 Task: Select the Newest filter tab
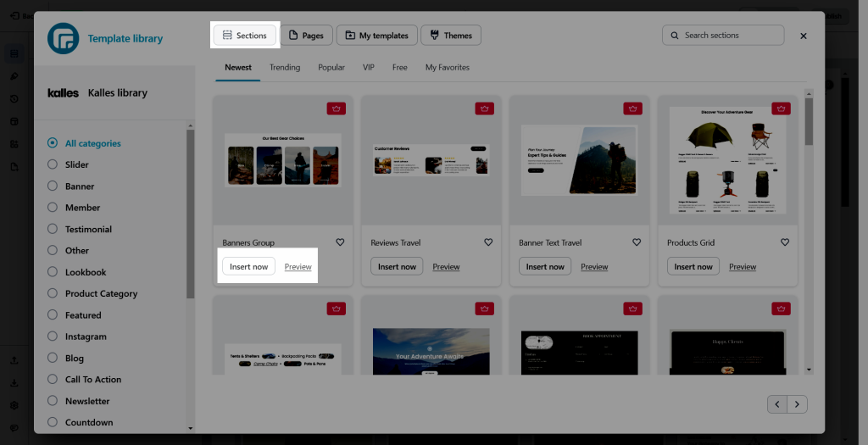point(238,68)
